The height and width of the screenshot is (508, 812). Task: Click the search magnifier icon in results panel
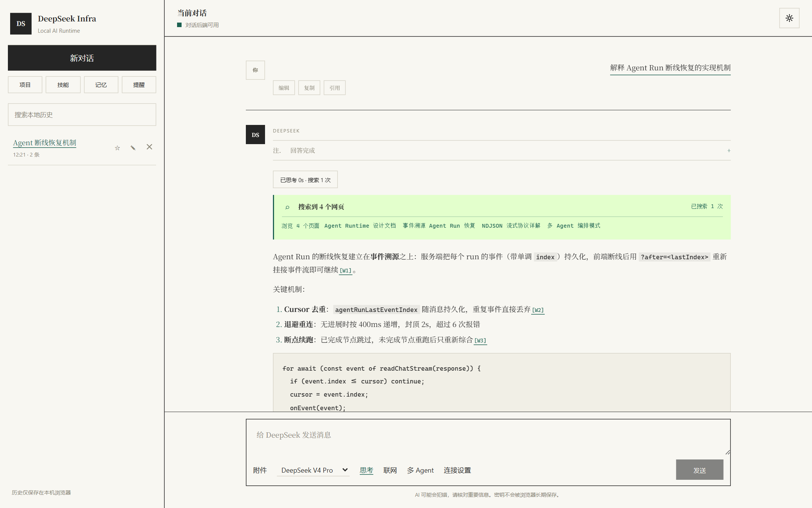pos(287,207)
